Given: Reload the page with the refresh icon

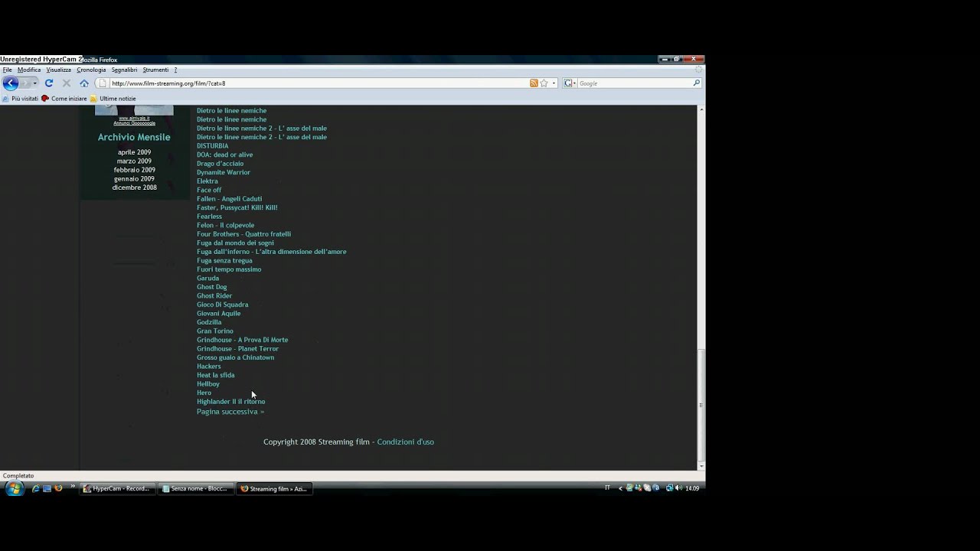Looking at the screenshot, I should [x=49, y=83].
